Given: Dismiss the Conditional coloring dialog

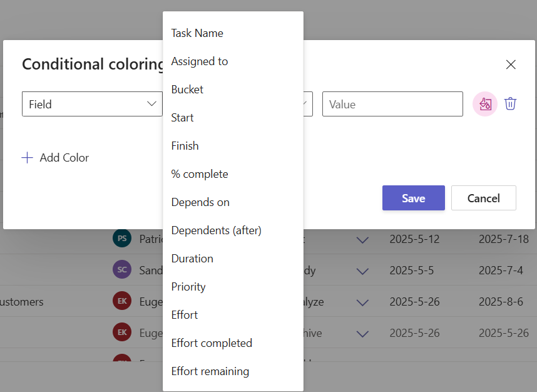Looking at the screenshot, I should (x=511, y=64).
